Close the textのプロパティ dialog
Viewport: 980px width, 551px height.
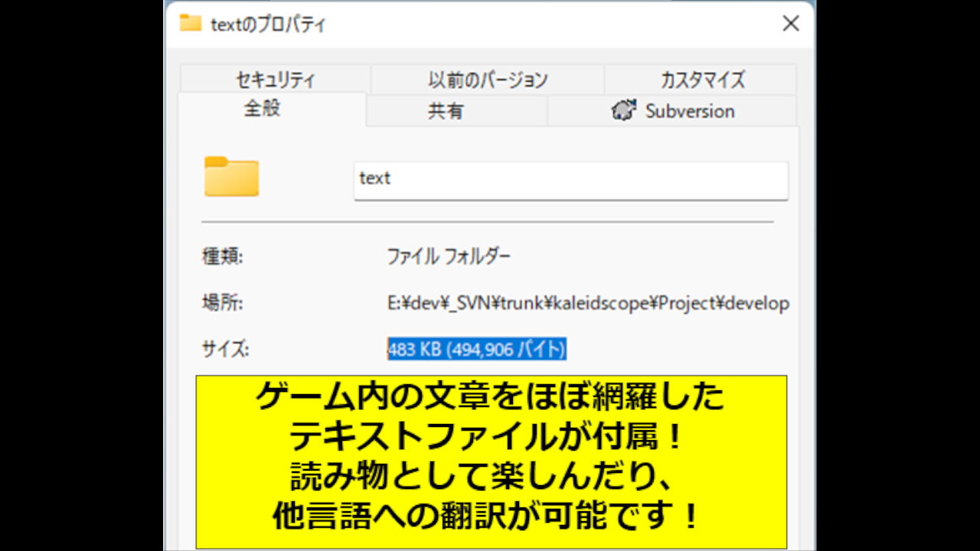[x=790, y=23]
